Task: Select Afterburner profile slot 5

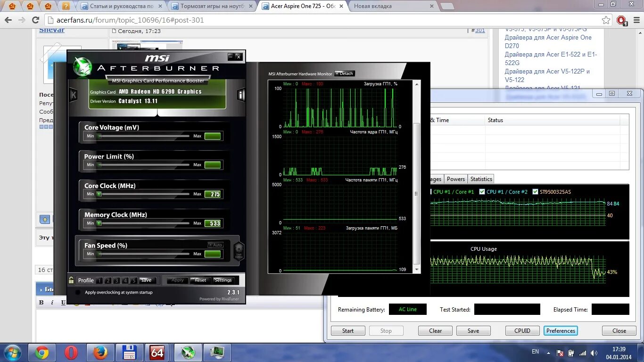Action: 134,280
